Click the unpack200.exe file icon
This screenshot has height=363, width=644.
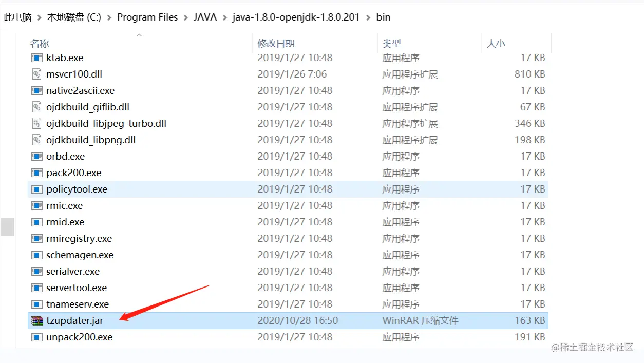click(x=37, y=337)
